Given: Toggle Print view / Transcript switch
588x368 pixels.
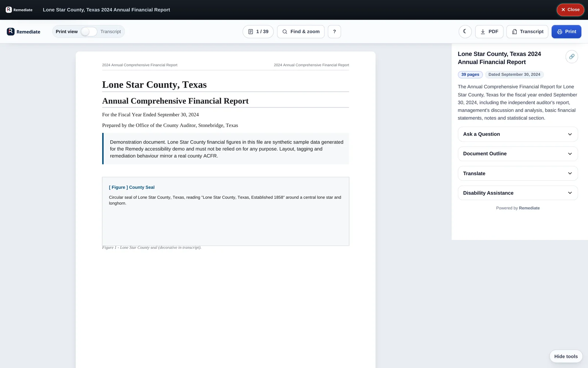Looking at the screenshot, I should [89, 32].
